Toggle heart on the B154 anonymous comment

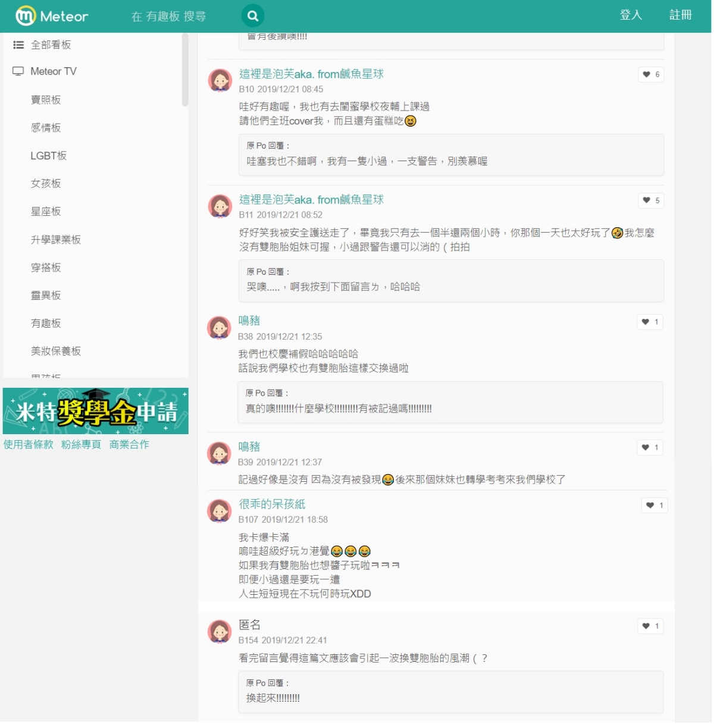(x=650, y=626)
